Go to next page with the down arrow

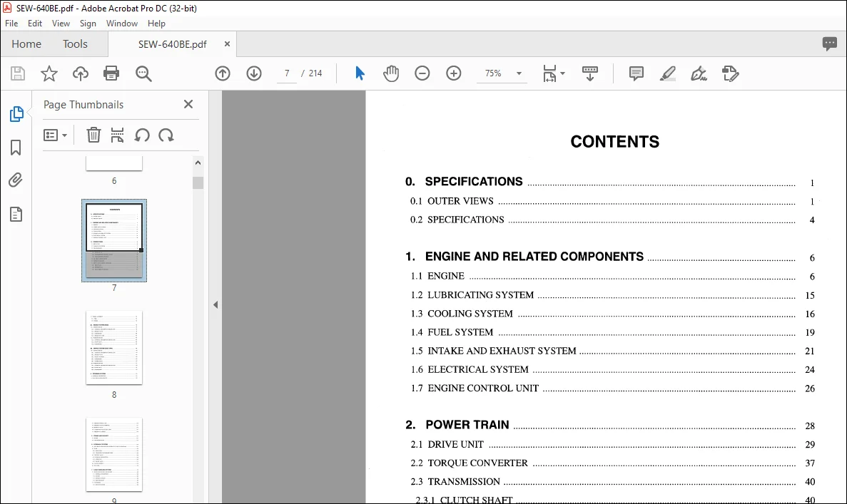254,73
